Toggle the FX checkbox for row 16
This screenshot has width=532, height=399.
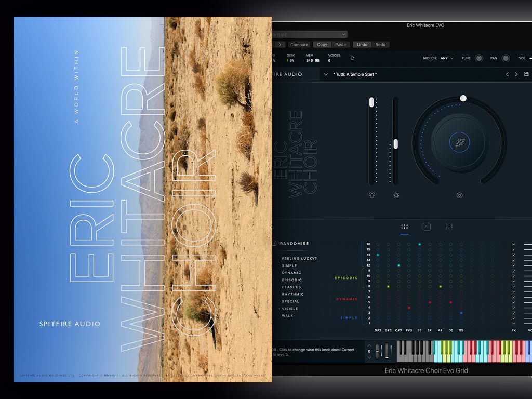(x=514, y=244)
